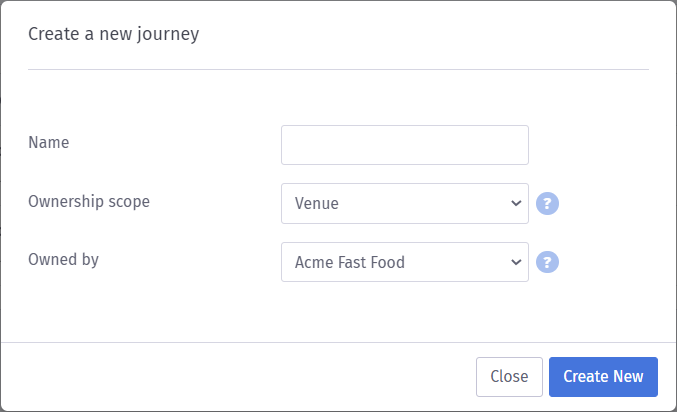Screen dimensions: 677x412
Task: Submit the dialog with the blue Create New button
Action: click(x=603, y=377)
